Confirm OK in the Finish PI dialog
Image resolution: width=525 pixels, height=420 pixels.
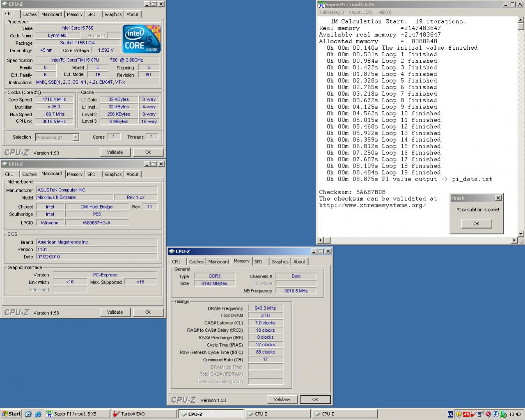[x=476, y=223]
